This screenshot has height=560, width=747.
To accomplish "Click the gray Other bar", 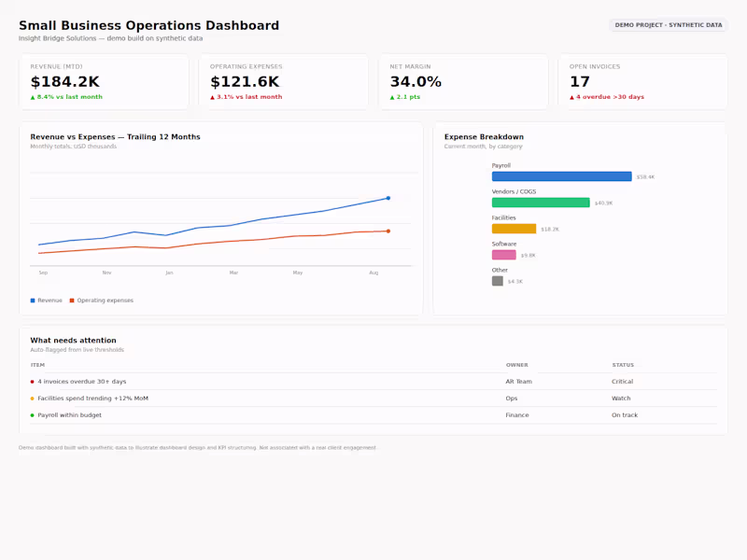I will (x=498, y=282).
